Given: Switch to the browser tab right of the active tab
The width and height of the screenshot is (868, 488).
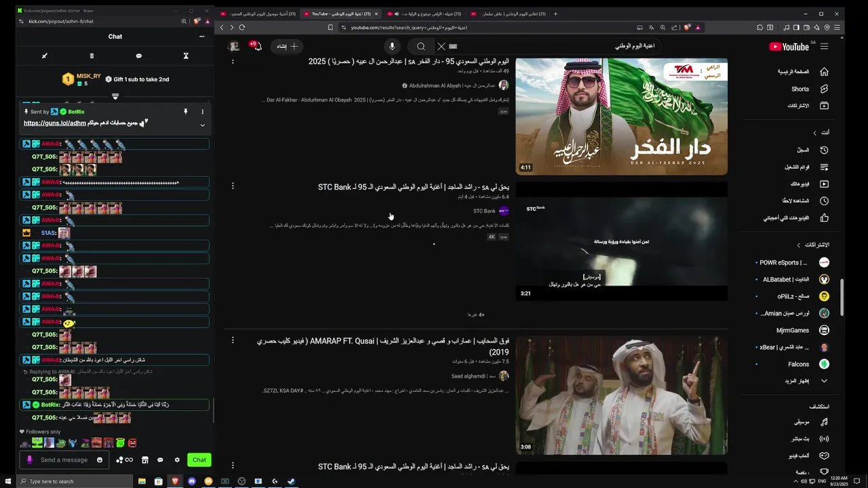Looking at the screenshot, I should [424, 14].
